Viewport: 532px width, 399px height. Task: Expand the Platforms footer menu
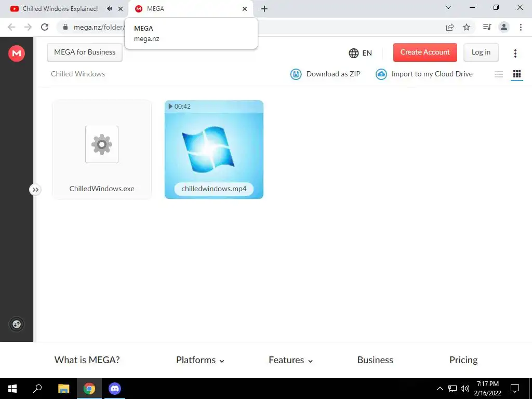(200, 360)
